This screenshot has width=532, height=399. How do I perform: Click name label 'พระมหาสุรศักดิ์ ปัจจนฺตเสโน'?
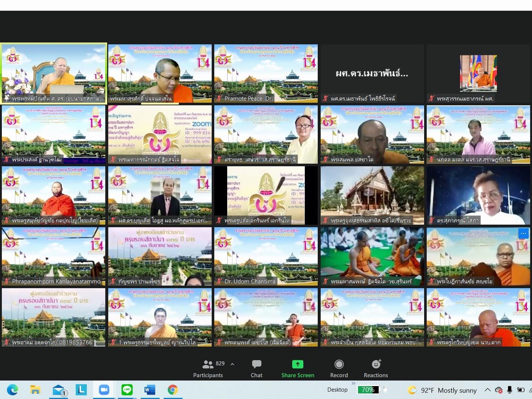141,99
